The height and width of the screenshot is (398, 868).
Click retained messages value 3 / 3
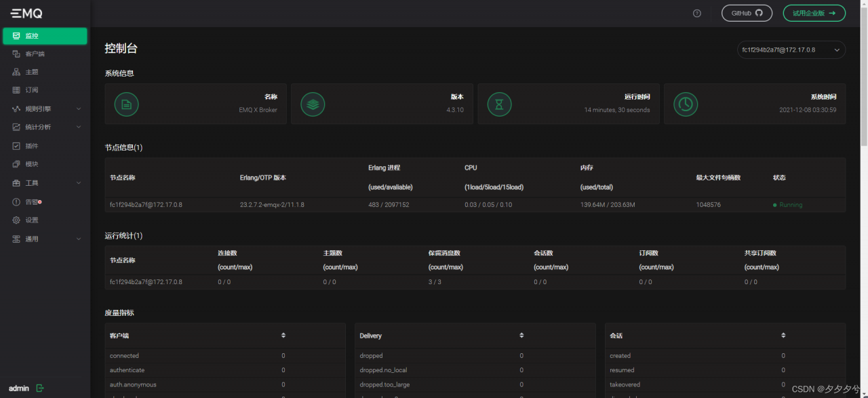tap(435, 282)
